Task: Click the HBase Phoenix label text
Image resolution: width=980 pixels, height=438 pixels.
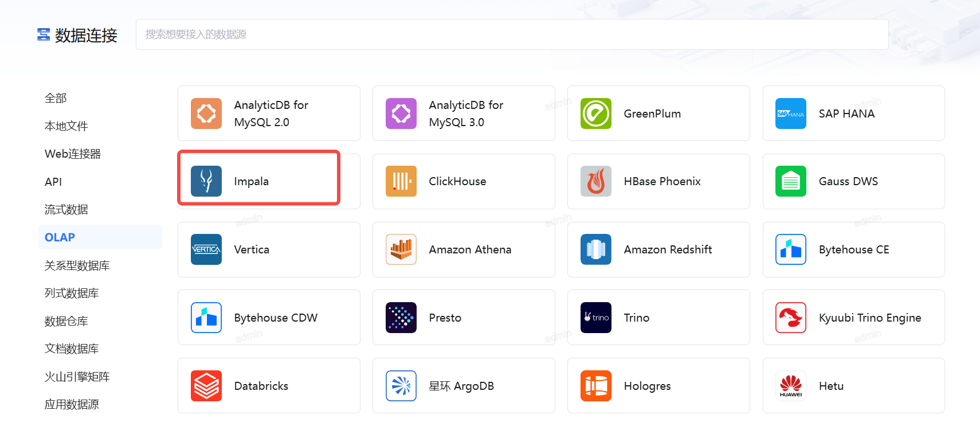Action: coord(662,181)
